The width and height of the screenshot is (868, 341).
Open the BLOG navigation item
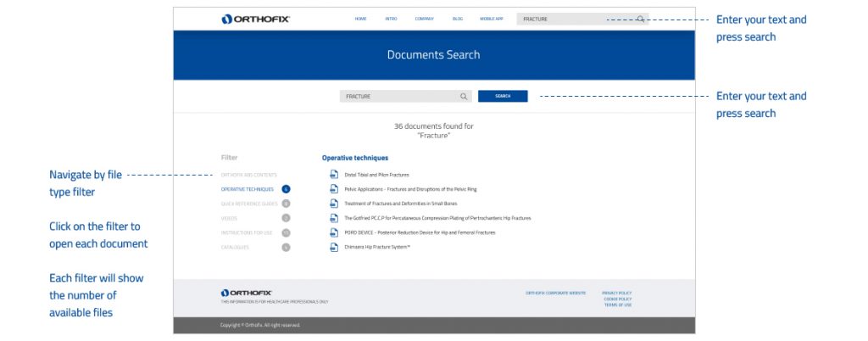[x=457, y=19]
